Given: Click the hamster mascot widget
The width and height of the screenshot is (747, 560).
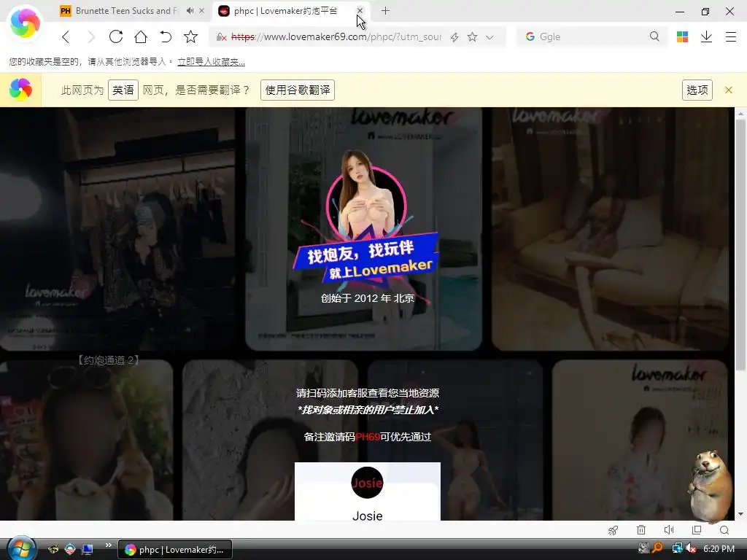Looking at the screenshot, I should pos(711,485).
